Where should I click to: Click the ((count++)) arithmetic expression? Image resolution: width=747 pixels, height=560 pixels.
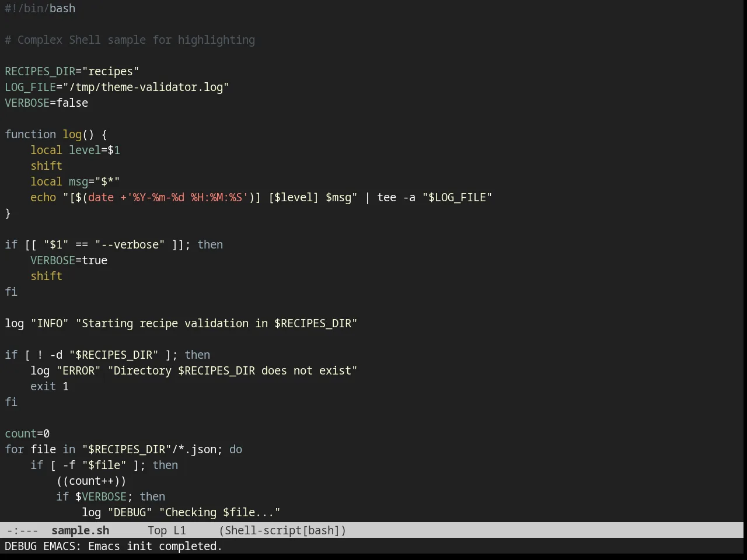point(91,481)
